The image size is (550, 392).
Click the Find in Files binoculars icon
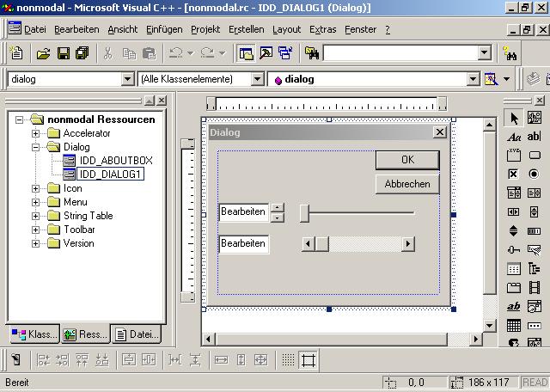pos(311,53)
